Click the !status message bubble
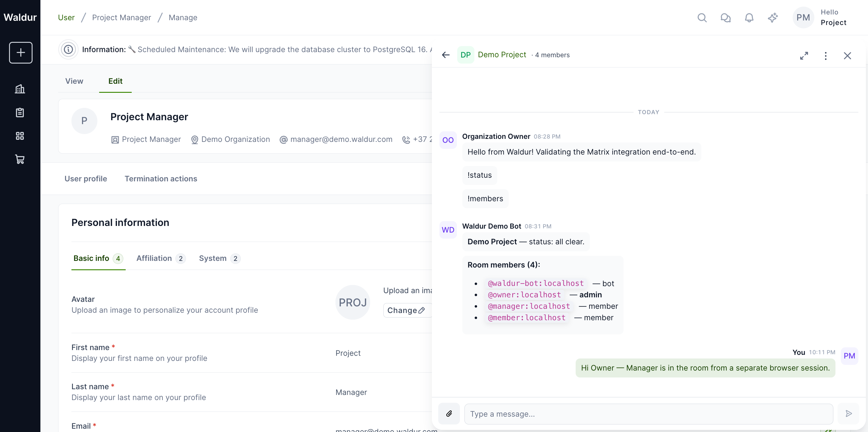Screen dimensions: 868x432 tap(480, 175)
